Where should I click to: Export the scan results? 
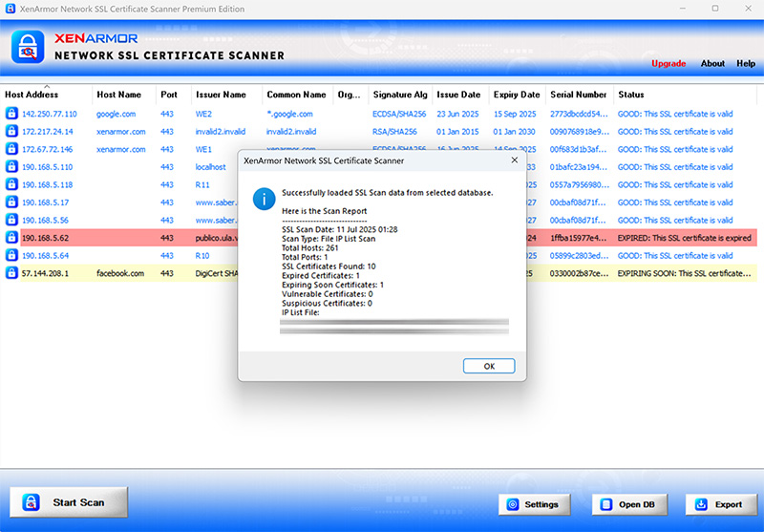point(722,504)
